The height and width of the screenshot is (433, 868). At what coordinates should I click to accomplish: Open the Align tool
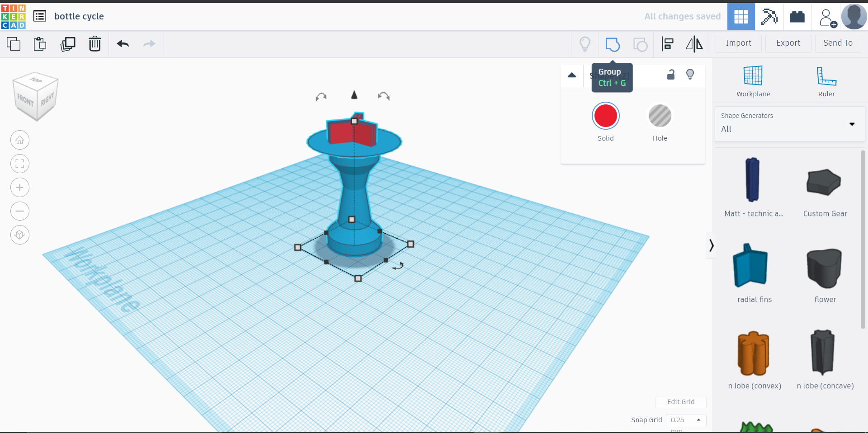pyautogui.click(x=667, y=44)
